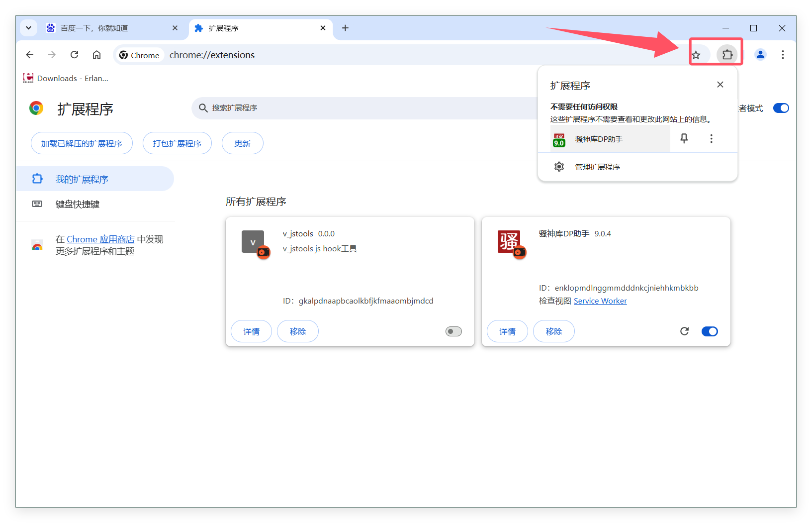
Task: Click 管理扩展程序 in popup
Action: pyautogui.click(x=637, y=167)
